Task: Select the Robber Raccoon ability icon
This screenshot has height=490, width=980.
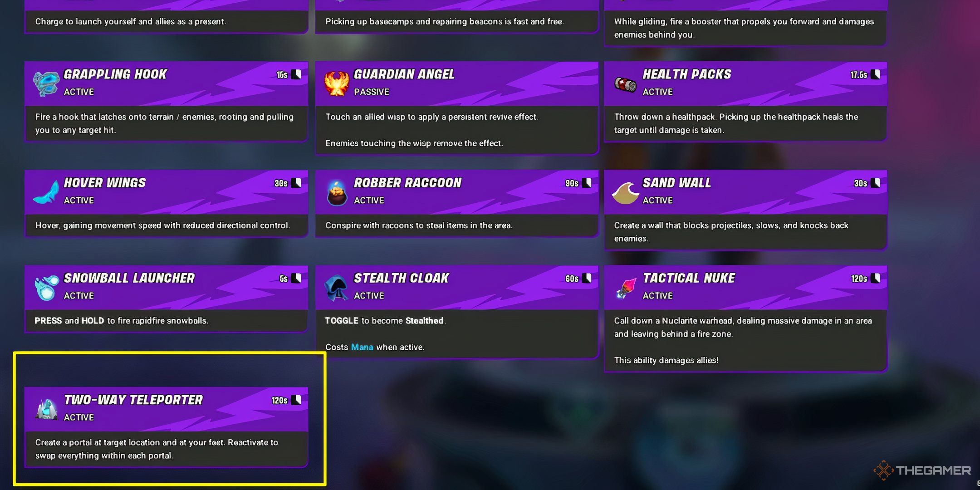Action: click(336, 192)
